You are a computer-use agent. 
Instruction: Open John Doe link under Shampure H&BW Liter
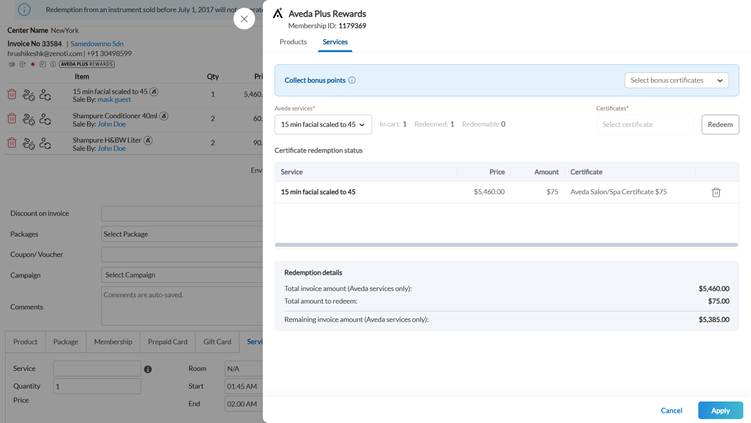pos(112,149)
